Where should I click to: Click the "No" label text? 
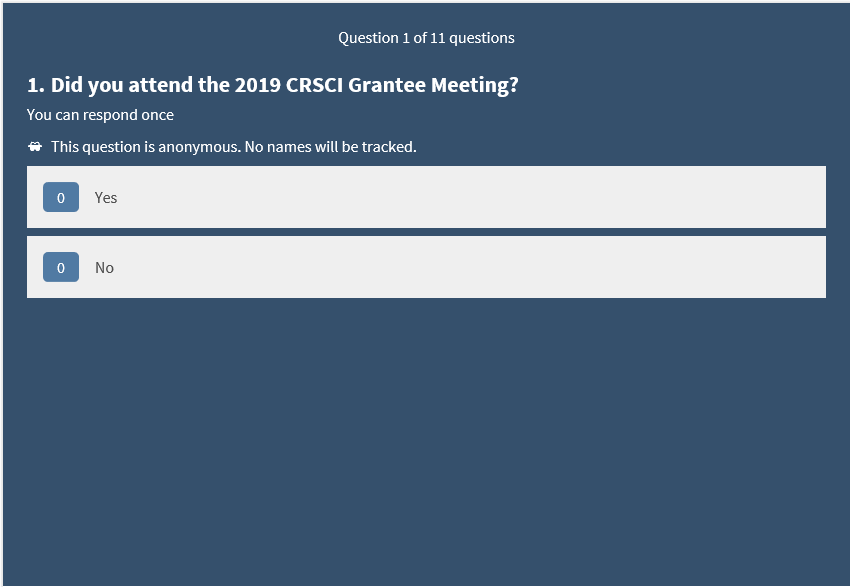tap(104, 268)
